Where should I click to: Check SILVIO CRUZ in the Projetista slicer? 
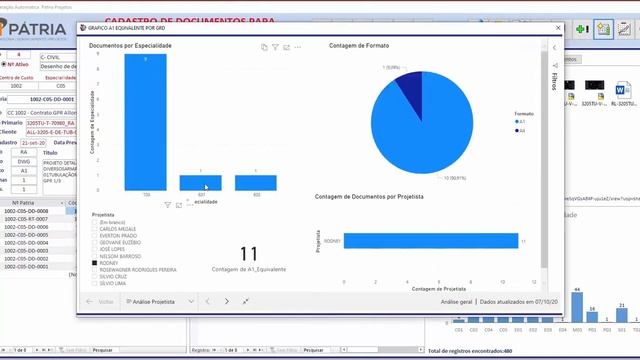pos(95,277)
